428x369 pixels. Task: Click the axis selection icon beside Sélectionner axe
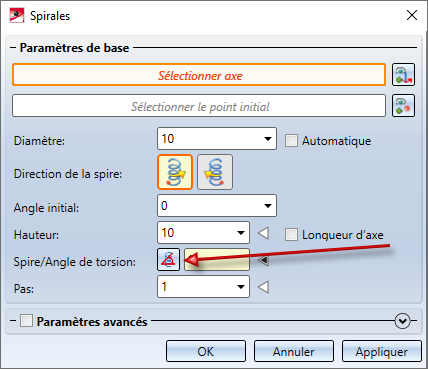[403, 75]
